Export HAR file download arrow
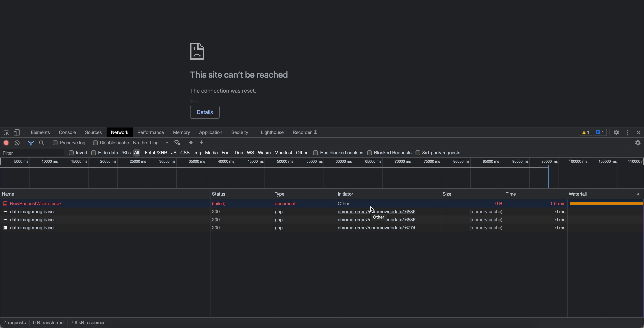This screenshot has height=328, width=644. [201, 143]
